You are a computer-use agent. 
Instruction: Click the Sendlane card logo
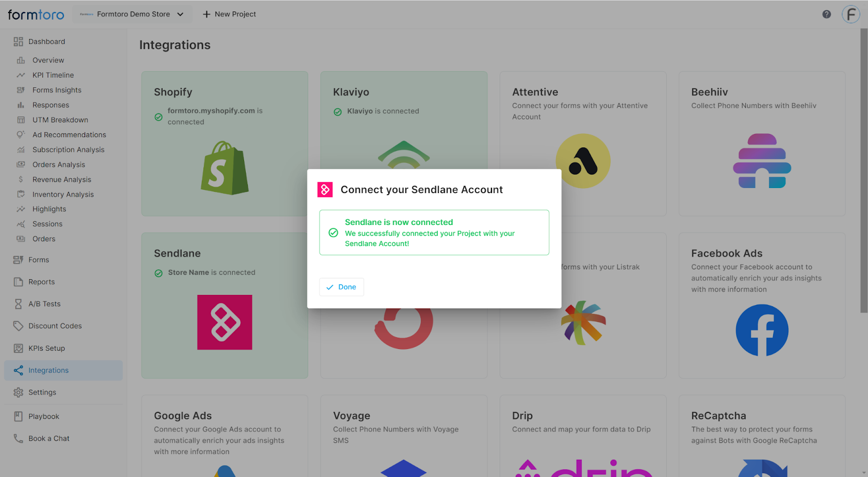coord(225,323)
